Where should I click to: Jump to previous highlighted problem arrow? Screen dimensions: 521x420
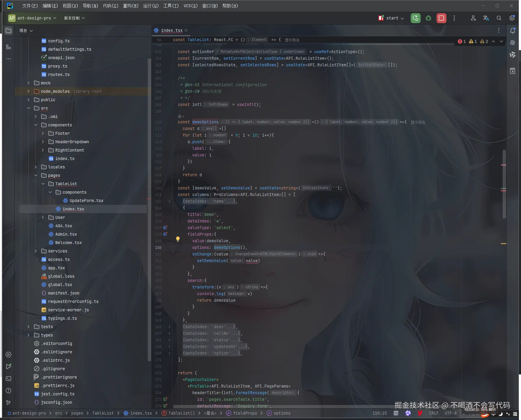click(x=493, y=41)
